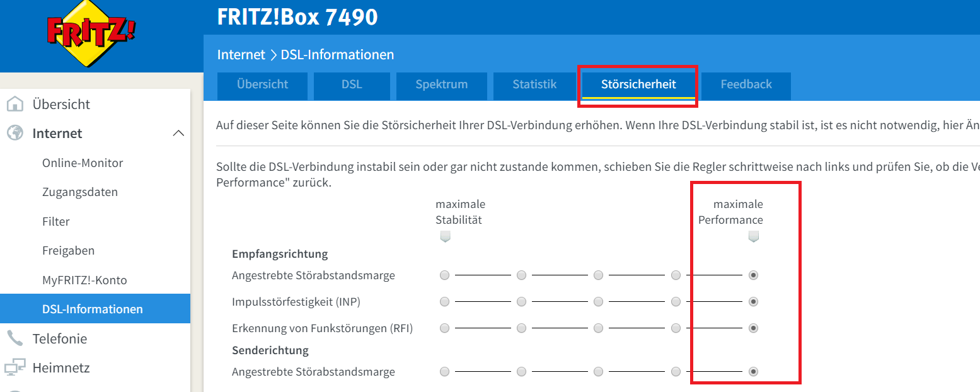This screenshot has width=980, height=392.
Task: Set Impulsstörfestigkeit (INP) to middle step
Action: 599,302
